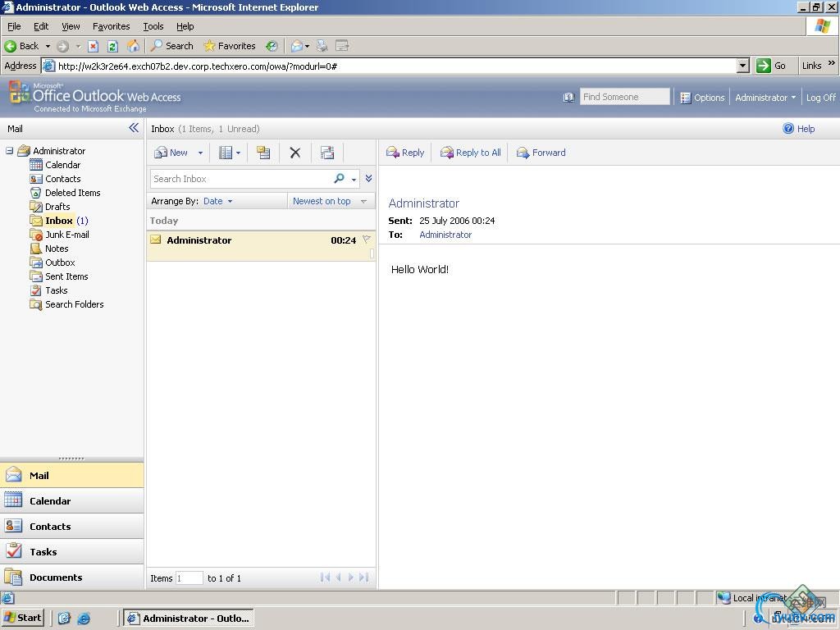Click the Check Messages icon
Viewport: 840px width, 630px height.
pyautogui.click(x=327, y=153)
